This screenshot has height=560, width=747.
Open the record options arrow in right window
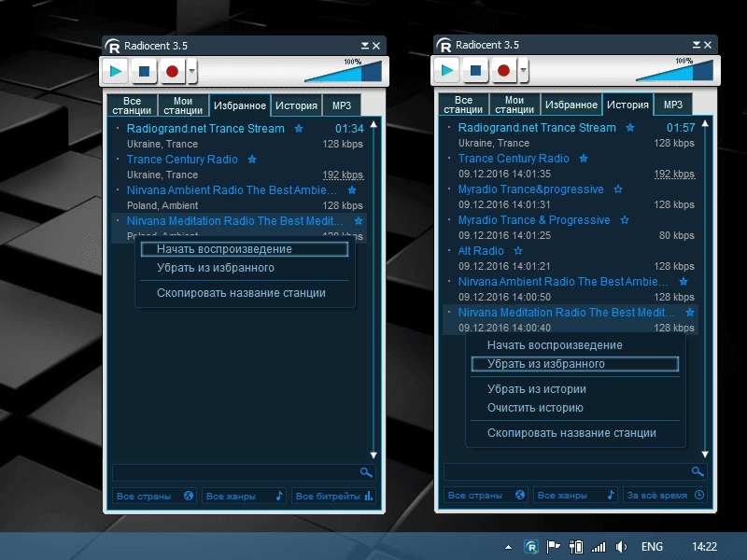coord(523,71)
